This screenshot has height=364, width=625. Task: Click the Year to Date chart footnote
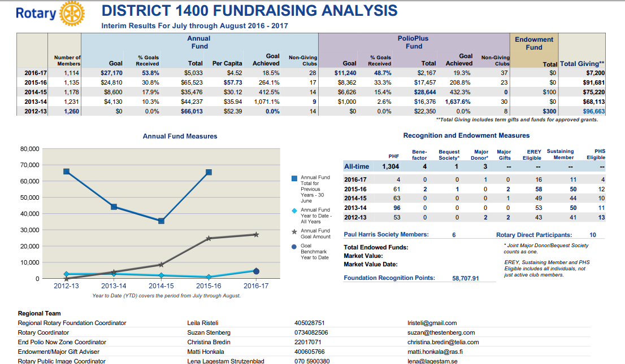pos(167,296)
